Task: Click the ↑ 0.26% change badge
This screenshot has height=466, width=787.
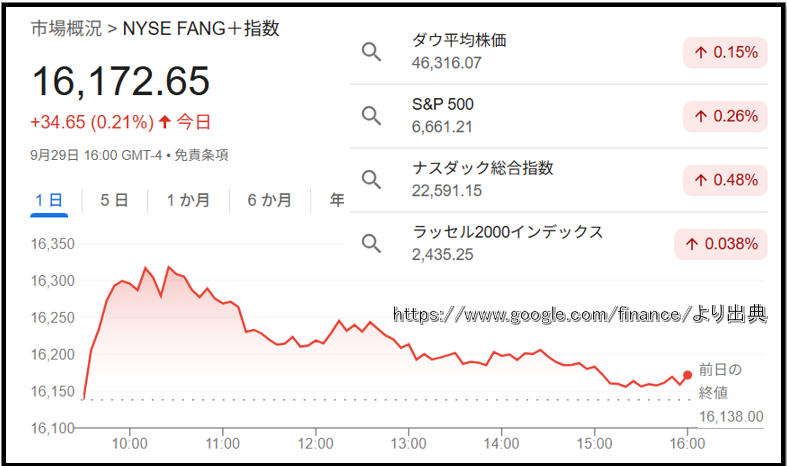Action: tap(724, 116)
